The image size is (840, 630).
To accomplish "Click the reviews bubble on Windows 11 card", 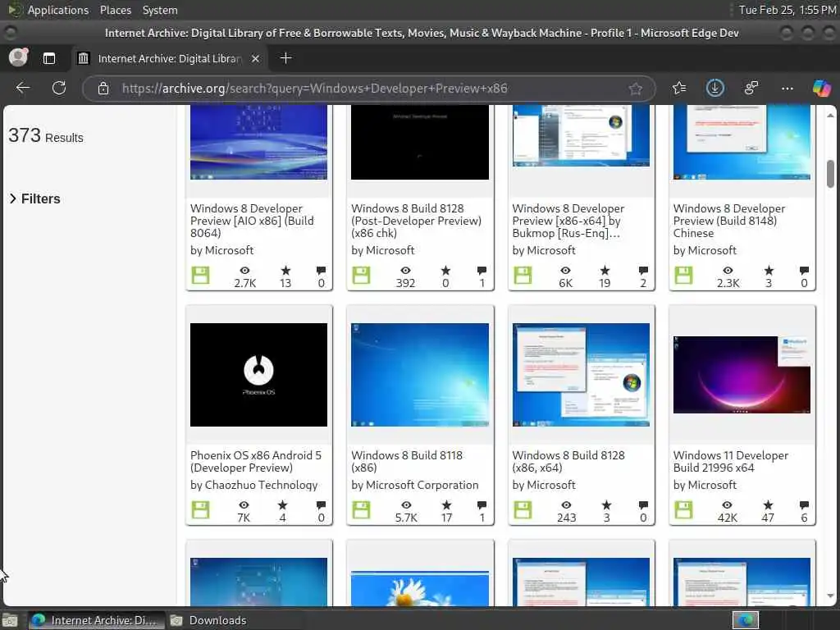I will 804,505.
